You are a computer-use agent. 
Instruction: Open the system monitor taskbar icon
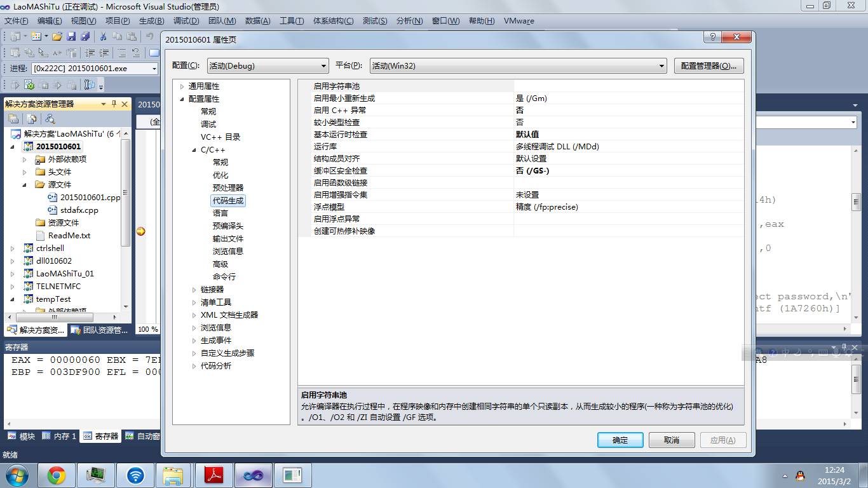96,475
